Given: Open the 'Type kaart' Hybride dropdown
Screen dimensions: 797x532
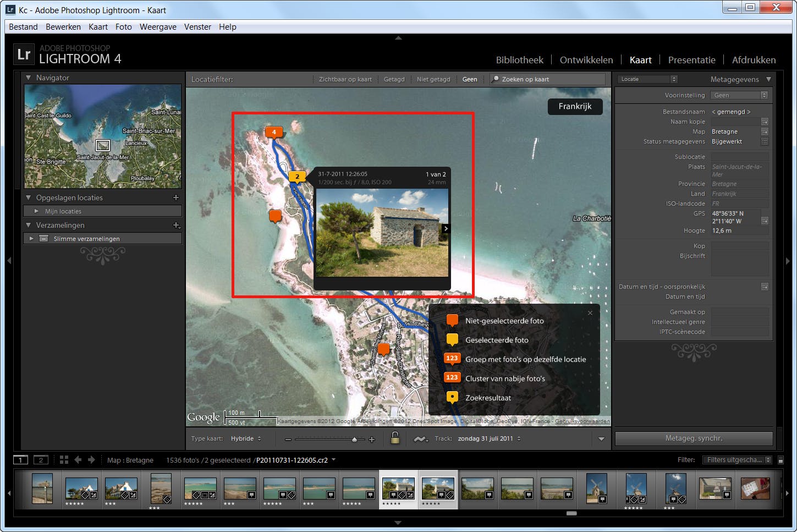Looking at the screenshot, I should [x=246, y=438].
